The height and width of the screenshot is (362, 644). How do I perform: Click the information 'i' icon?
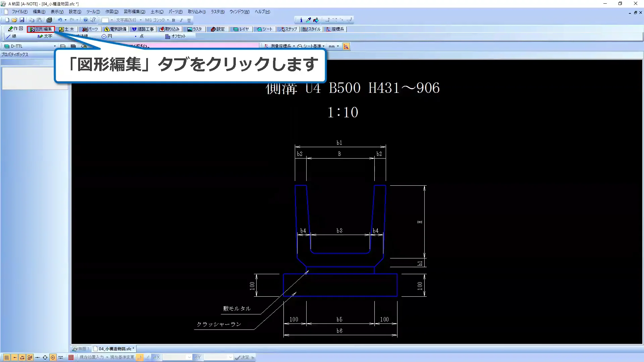pyautogui.click(x=301, y=20)
